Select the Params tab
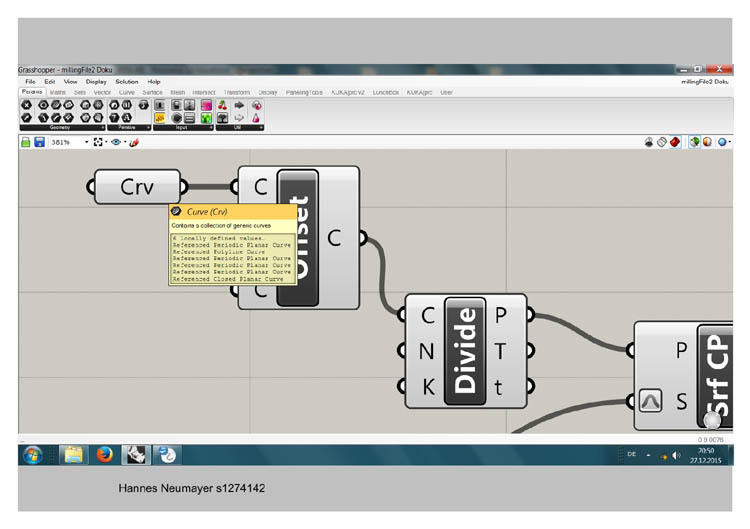Viewport: 750px width, 529px height. [x=32, y=92]
